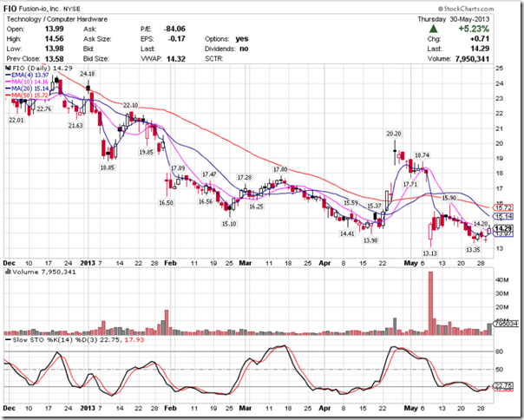
Task: Click the Open value 13.99
Action: point(54,29)
